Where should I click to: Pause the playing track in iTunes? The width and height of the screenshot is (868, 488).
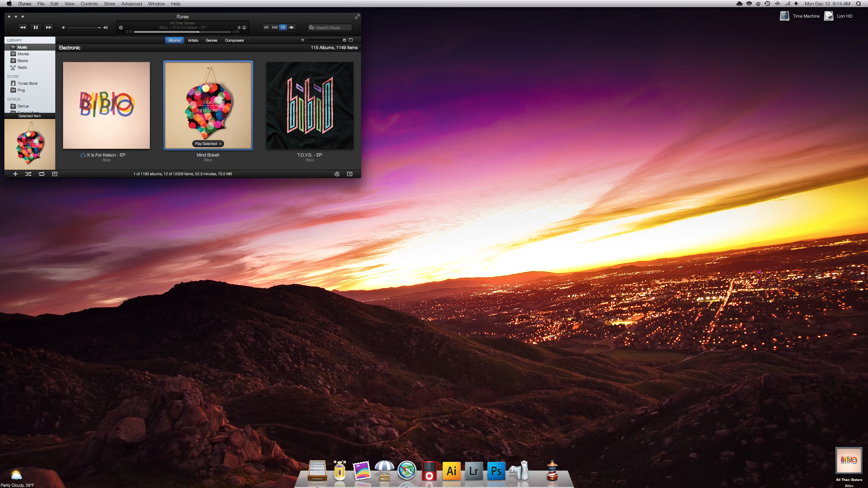tap(36, 27)
